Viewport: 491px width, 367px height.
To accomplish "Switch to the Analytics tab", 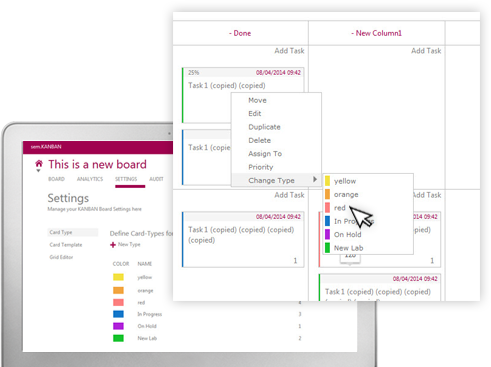I will pyautogui.click(x=90, y=179).
